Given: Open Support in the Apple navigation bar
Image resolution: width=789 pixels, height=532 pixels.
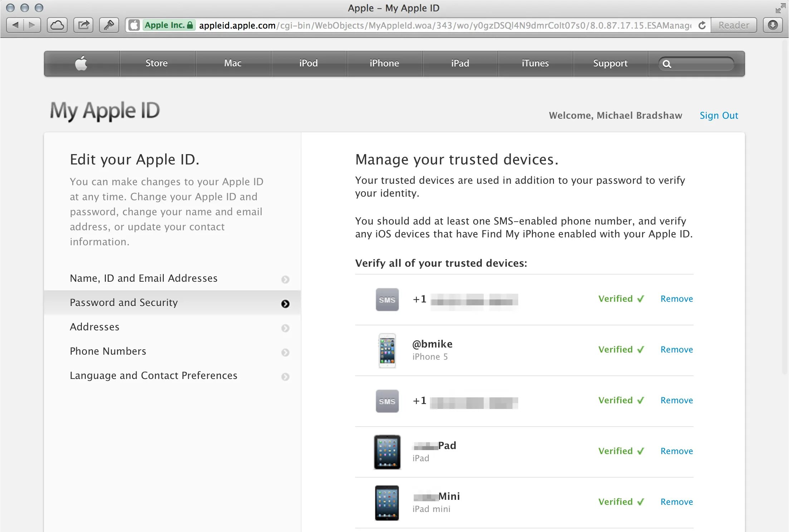Looking at the screenshot, I should [x=611, y=63].
